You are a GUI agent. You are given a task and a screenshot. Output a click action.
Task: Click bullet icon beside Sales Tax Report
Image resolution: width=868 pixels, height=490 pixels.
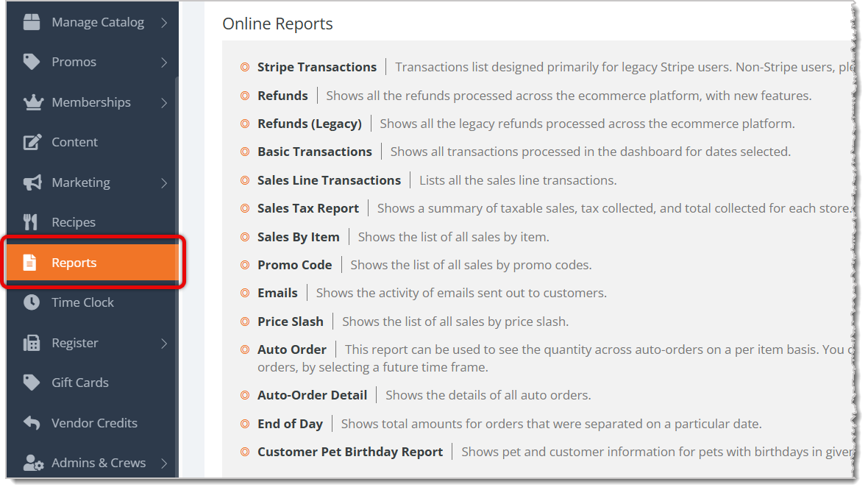click(x=245, y=208)
